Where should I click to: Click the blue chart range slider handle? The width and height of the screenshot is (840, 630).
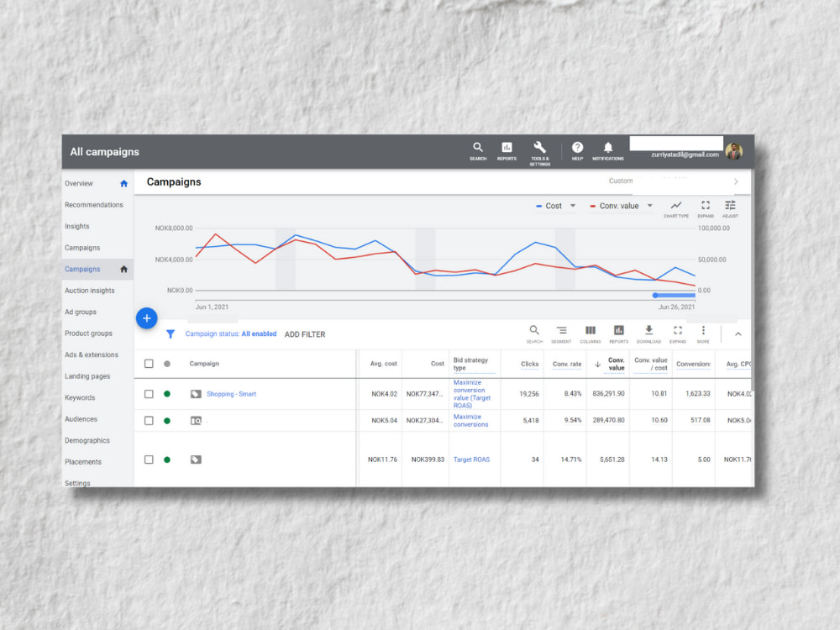(655, 295)
